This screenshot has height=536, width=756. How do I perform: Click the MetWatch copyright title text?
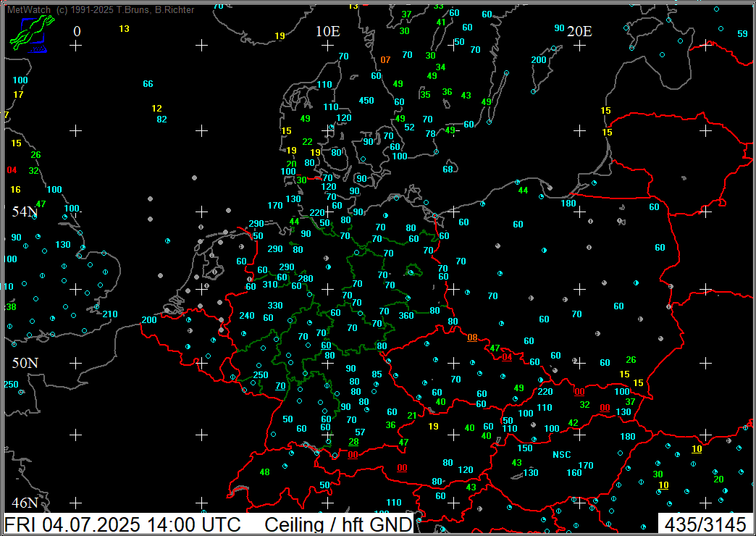101,9
